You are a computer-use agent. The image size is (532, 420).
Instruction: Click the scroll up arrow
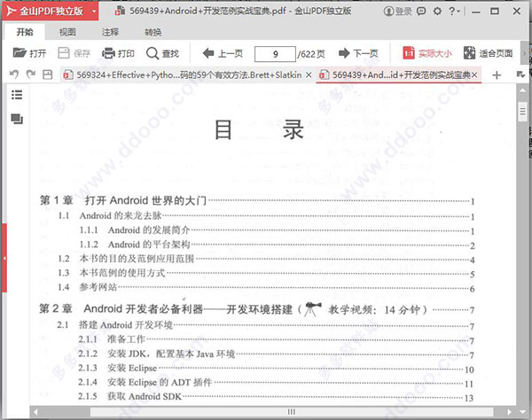(x=522, y=90)
